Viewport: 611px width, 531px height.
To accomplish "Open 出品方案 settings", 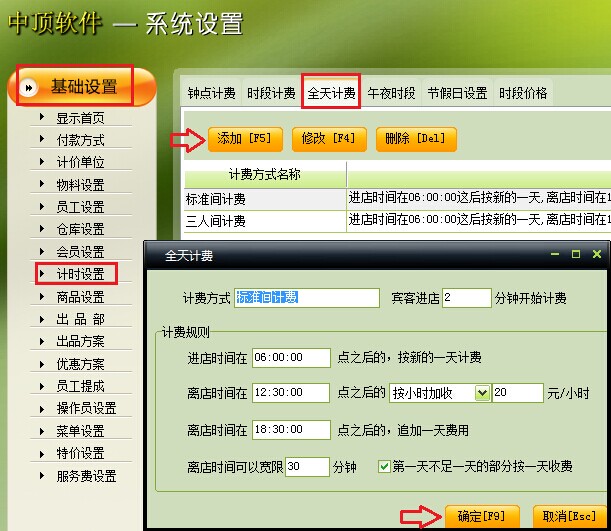I will coord(80,341).
